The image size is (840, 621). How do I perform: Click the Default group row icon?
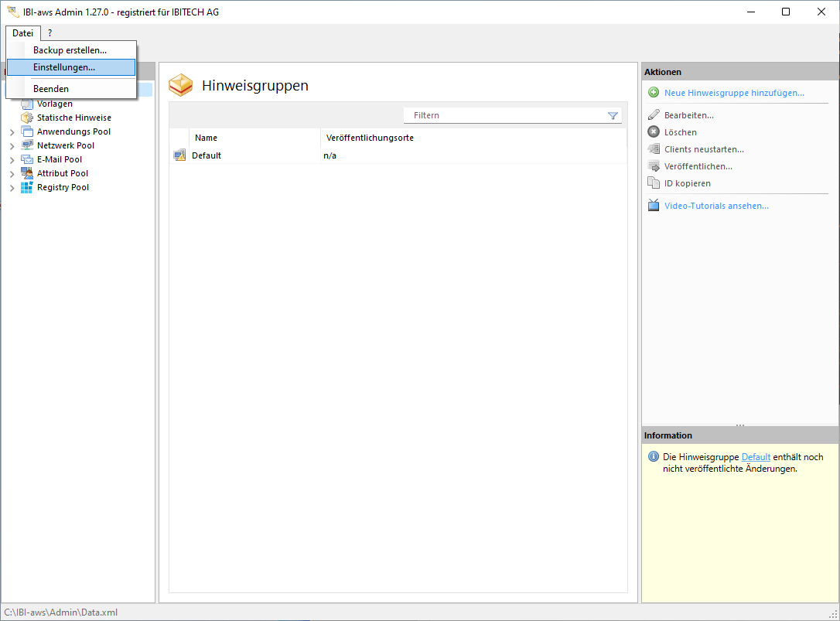tap(179, 155)
